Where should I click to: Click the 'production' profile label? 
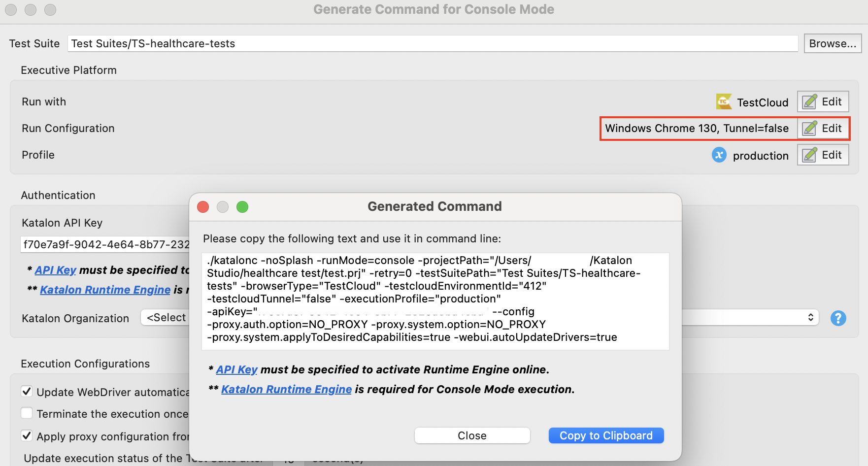(x=761, y=156)
